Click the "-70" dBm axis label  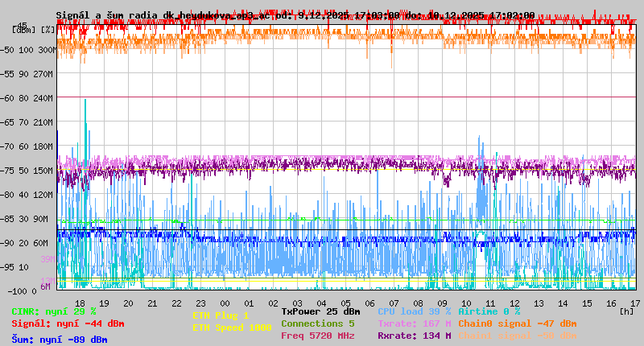click(x=7, y=146)
